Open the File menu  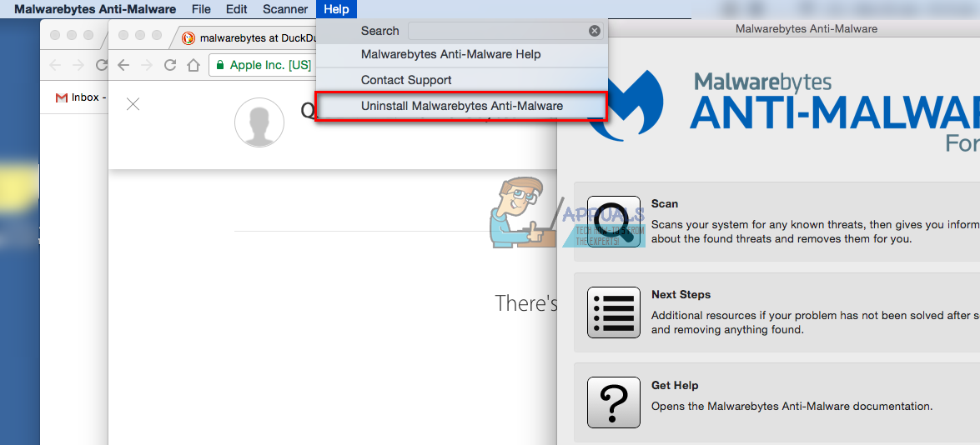click(201, 9)
